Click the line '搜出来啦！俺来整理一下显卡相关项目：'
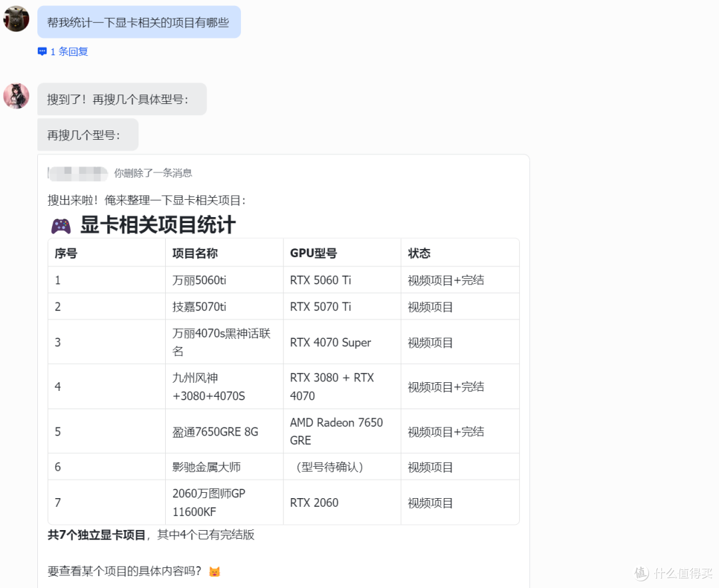The width and height of the screenshot is (719, 588). coord(146,200)
